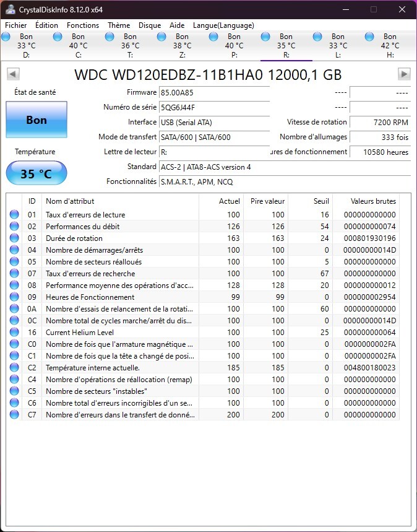
Task: Click the ID column header
Action: pyautogui.click(x=32, y=201)
